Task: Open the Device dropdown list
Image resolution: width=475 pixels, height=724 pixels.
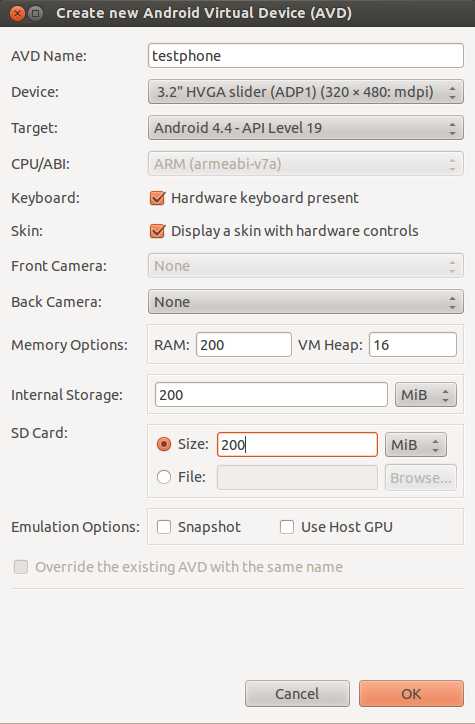Action: point(306,92)
